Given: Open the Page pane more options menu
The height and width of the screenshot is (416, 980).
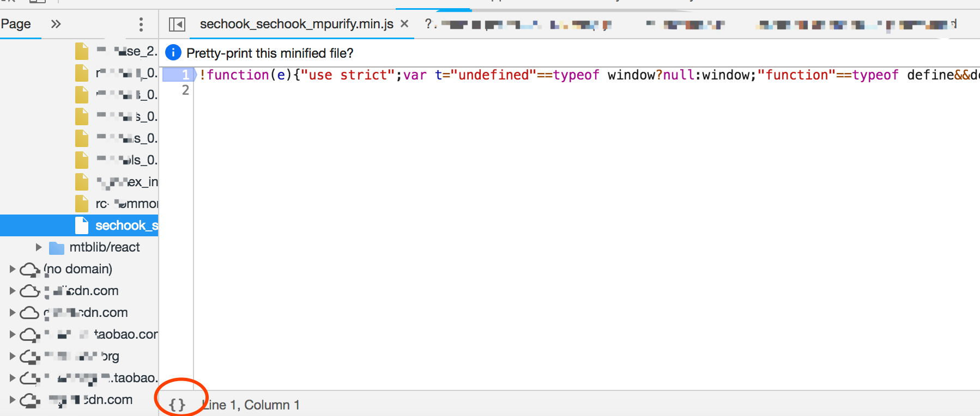Looking at the screenshot, I should point(141,25).
